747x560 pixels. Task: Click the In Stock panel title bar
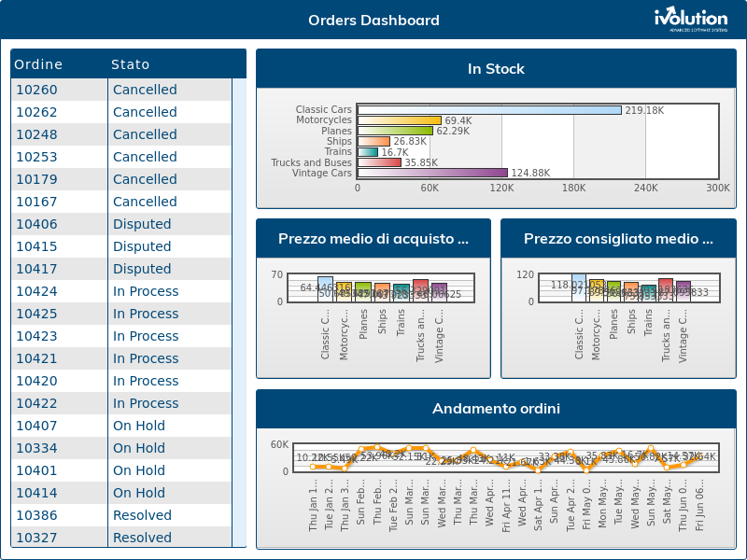click(x=496, y=69)
